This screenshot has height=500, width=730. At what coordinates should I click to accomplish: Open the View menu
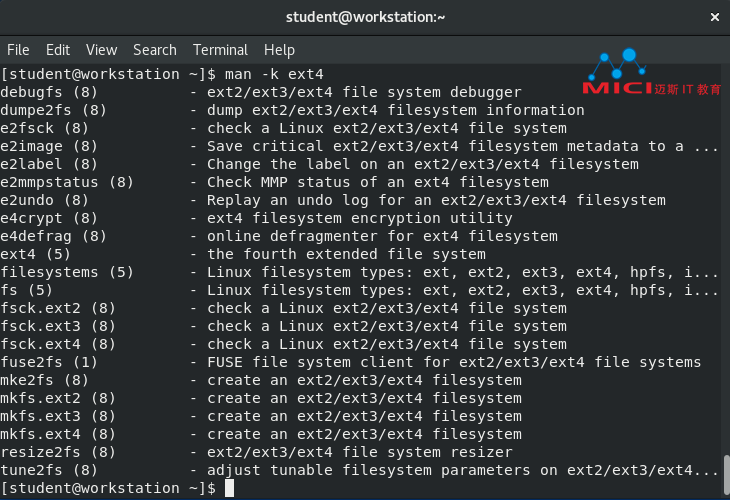pyautogui.click(x=101, y=50)
